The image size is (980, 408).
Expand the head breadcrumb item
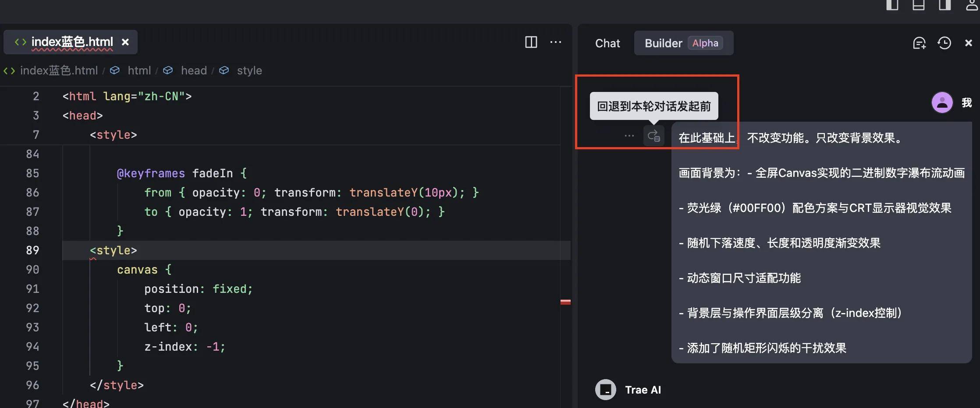tap(194, 70)
